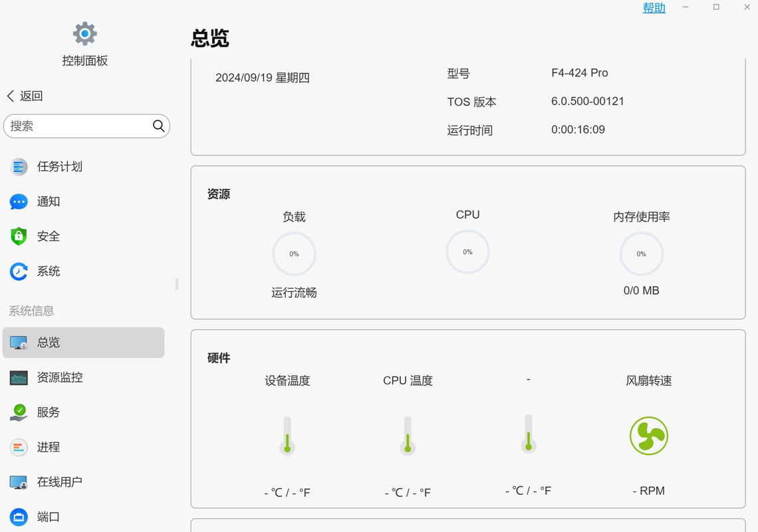Click the 总览 monitor icon

tap(19, 342)
